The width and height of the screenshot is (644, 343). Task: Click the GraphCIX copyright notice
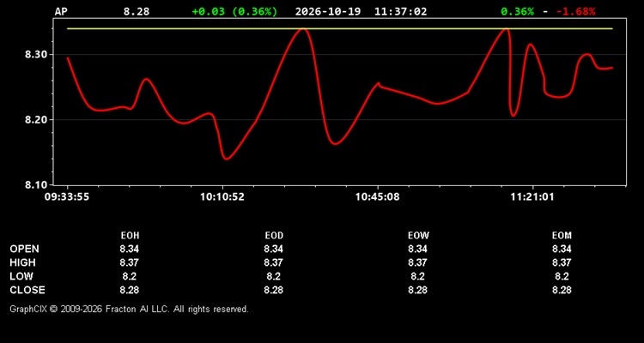point(129,309)
